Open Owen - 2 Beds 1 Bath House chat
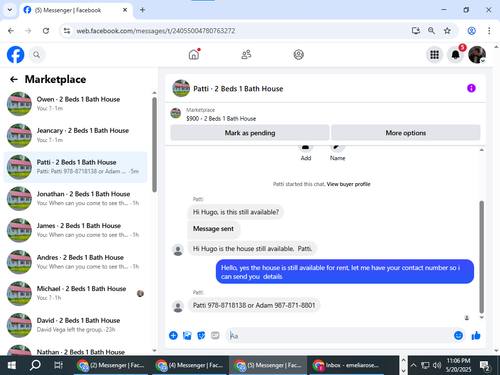This screenshot has width=500, height=375. tap(76, 104)
